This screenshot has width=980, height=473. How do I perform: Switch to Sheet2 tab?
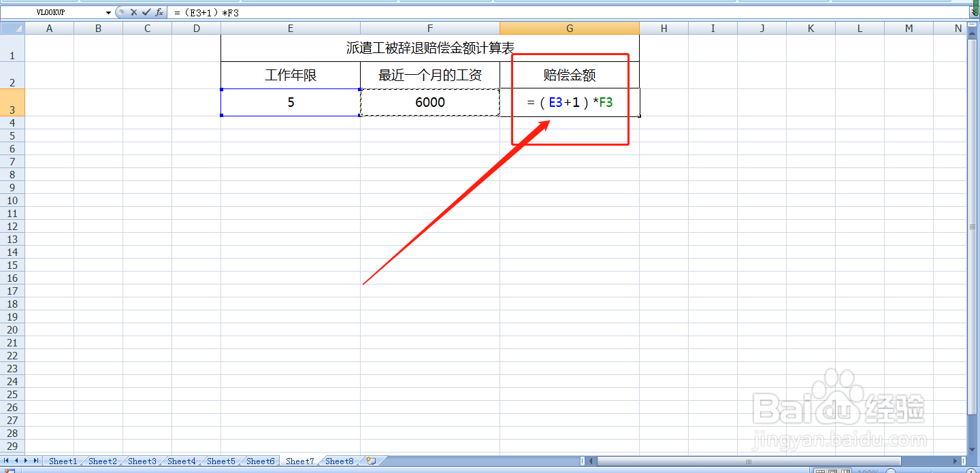pos(103,461)
